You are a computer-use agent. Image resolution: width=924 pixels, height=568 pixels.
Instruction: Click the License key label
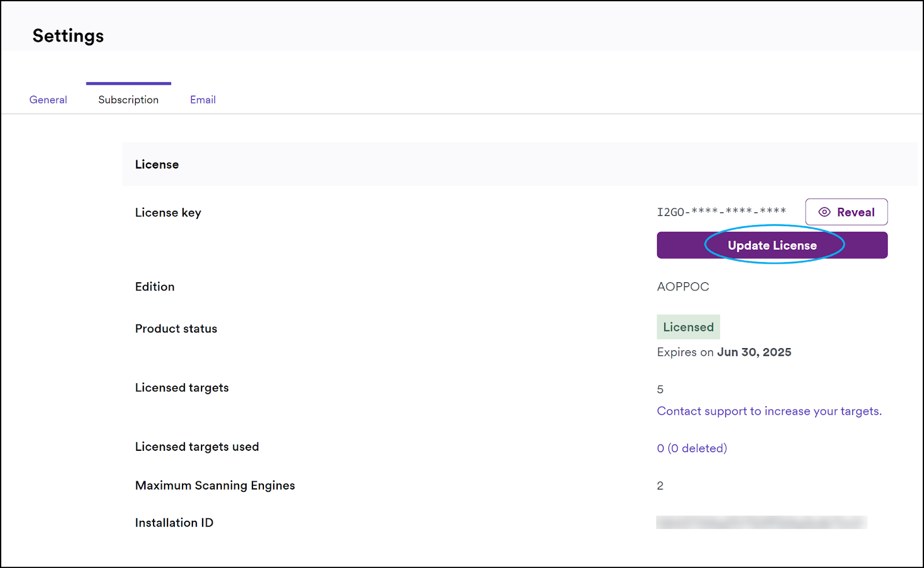168,212
